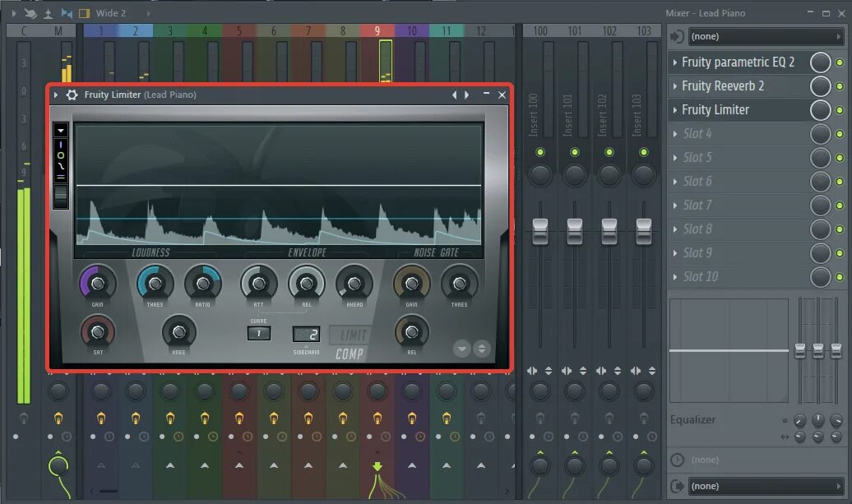Viewport: 852px width, 504px height.
Task: Open the Fruity Limiter display options dropdown arrow
Action: point(61,130)
